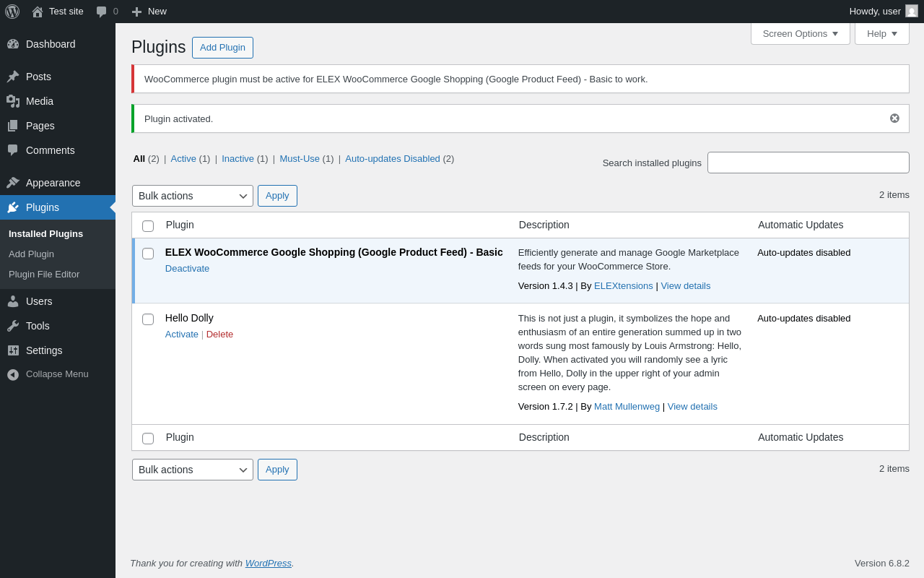Click the Collapse Menu arrow icon
The height and width of the screenshot is (578, 924).
coord(13,374)
